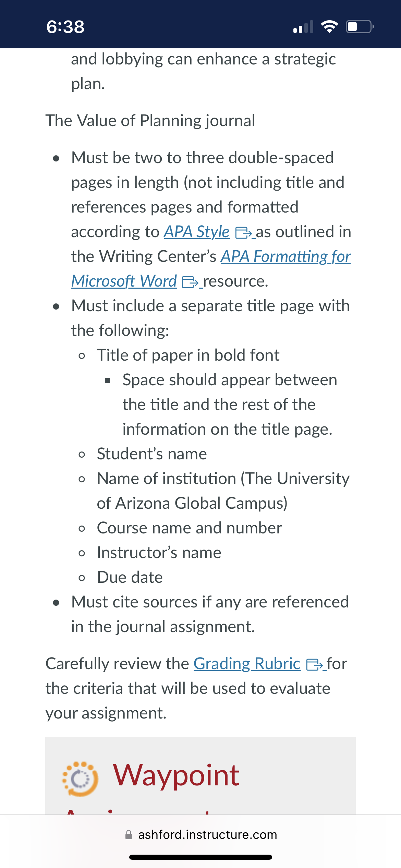Tap Instructor's name list item
The width and height of the screenshot is (401, 868).
[159, 553]
